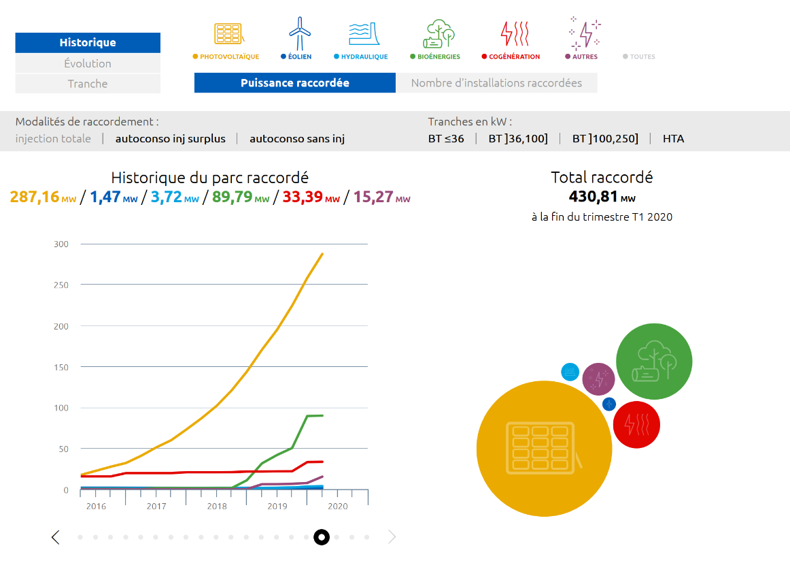Select the Cogénération energy icon
Screen dimensions: 790x561
coord(514,34)
